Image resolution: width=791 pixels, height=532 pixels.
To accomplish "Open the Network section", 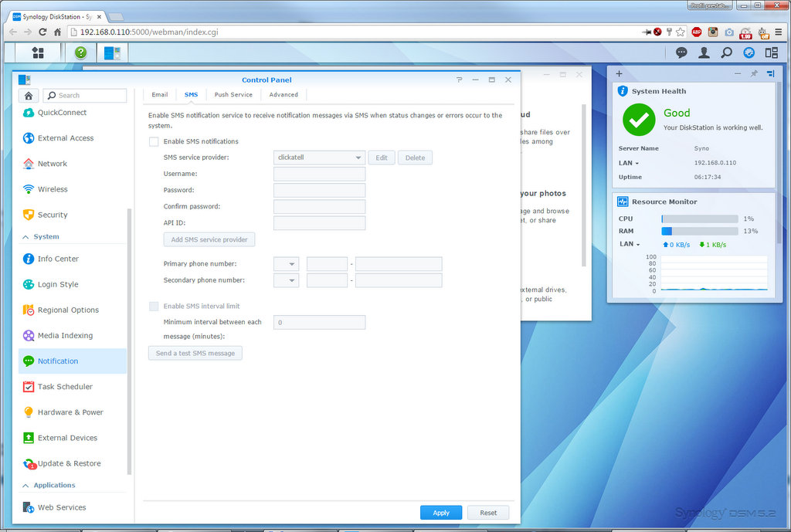I will click(x=73, y=164).
